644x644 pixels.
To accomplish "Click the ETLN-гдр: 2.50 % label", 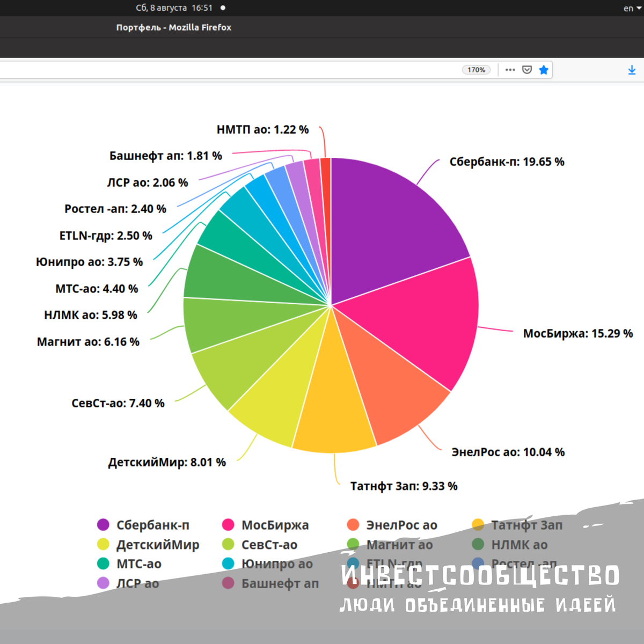I will [106, 236].
